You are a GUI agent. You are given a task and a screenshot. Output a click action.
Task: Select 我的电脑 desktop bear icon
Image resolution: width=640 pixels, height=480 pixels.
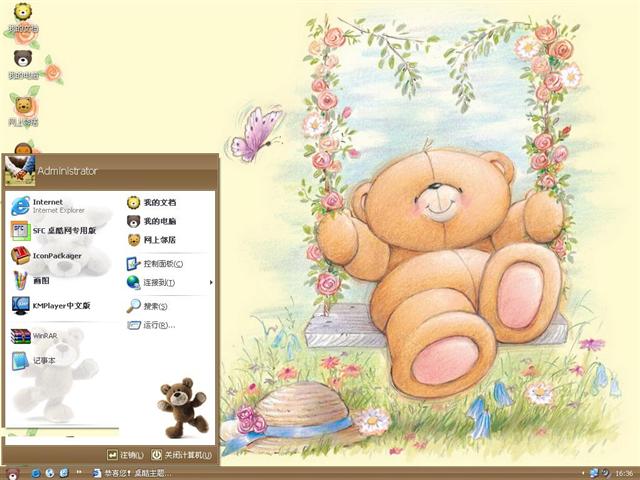click(x=23, y=64)
